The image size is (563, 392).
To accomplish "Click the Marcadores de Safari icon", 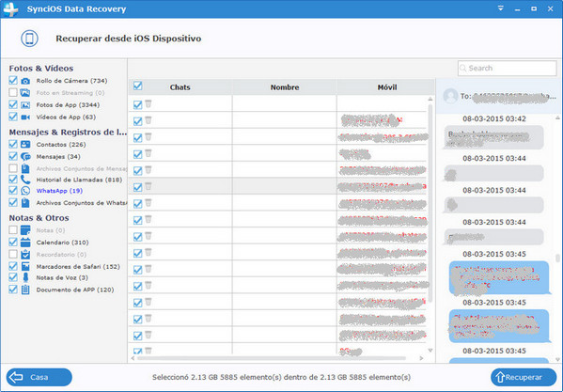I will (x=25, y=266).
